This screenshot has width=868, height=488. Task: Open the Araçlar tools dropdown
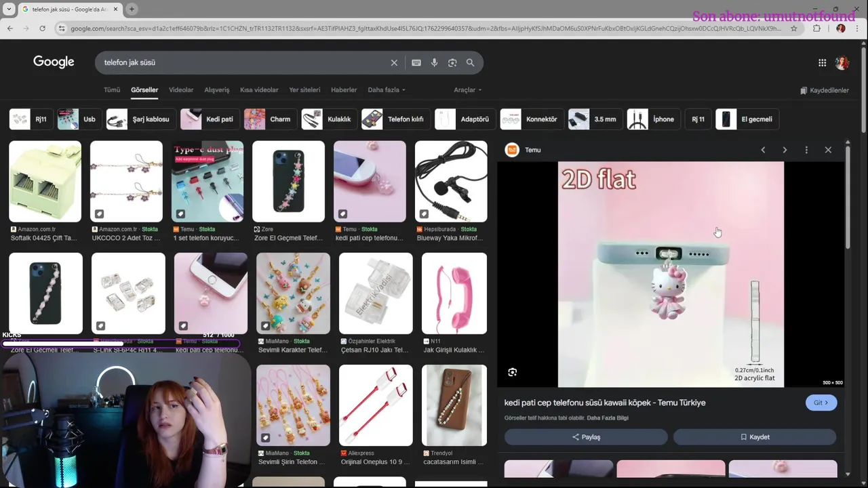[468, 90]
